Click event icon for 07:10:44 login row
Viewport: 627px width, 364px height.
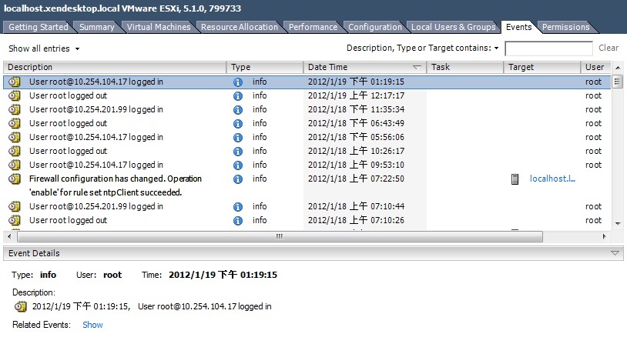pos(15,206)
